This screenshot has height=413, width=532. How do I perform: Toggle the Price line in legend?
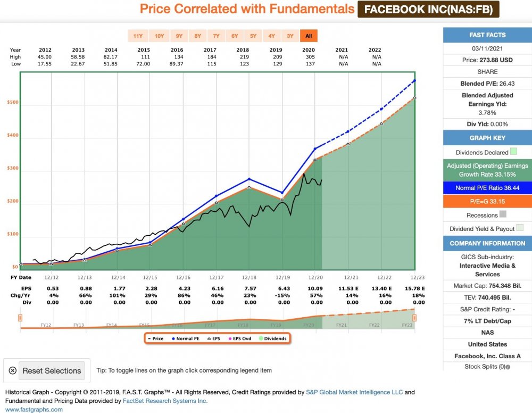pyautogui.click(x=155, y=338)
